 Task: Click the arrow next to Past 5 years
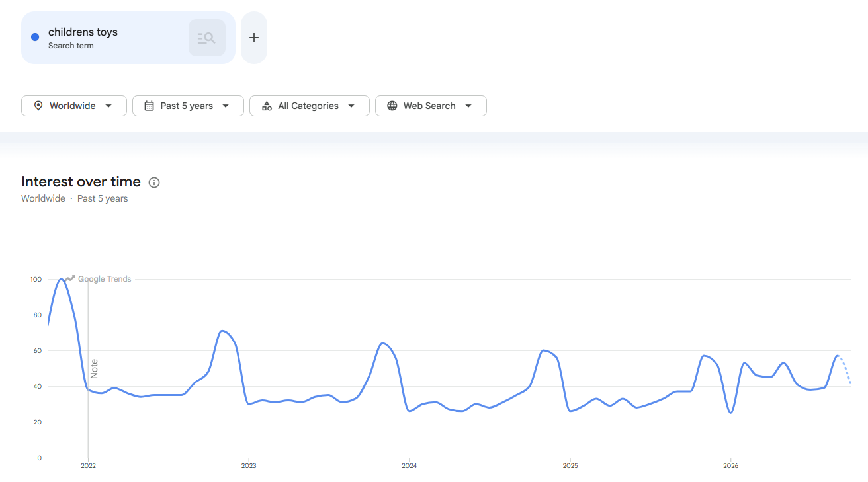click(226, 106)
